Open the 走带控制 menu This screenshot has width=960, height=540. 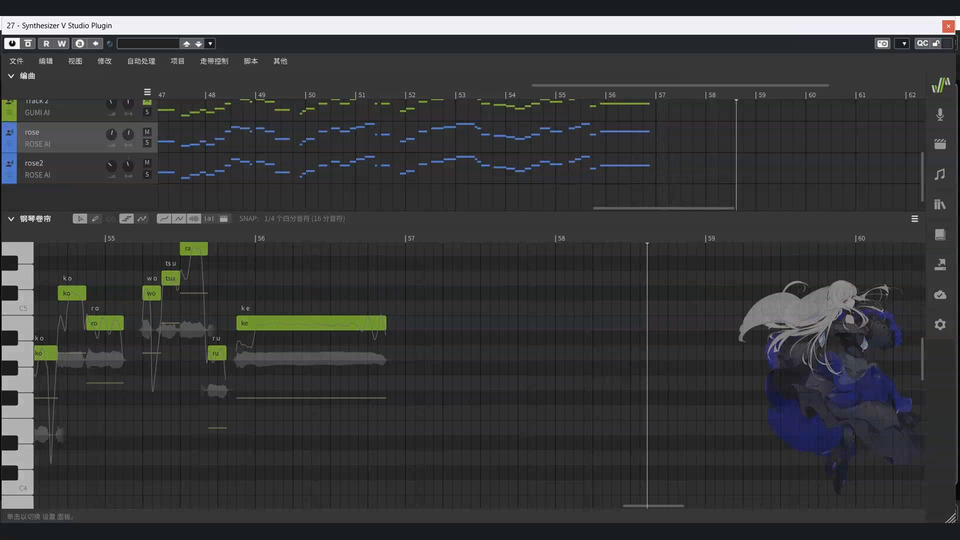click(214, 61)
